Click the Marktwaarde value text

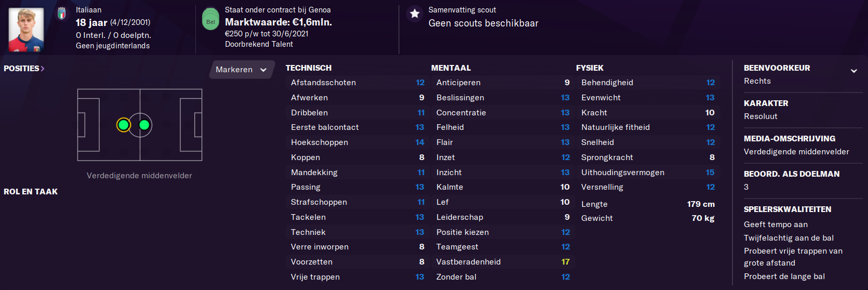click(x=278, y=22)
